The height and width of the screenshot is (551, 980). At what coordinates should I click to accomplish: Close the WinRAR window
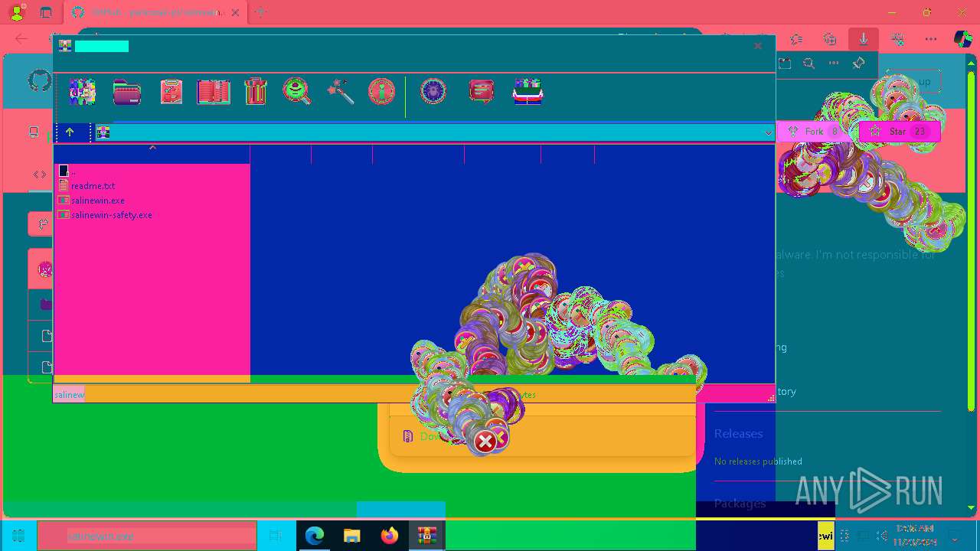pos(758,46)
